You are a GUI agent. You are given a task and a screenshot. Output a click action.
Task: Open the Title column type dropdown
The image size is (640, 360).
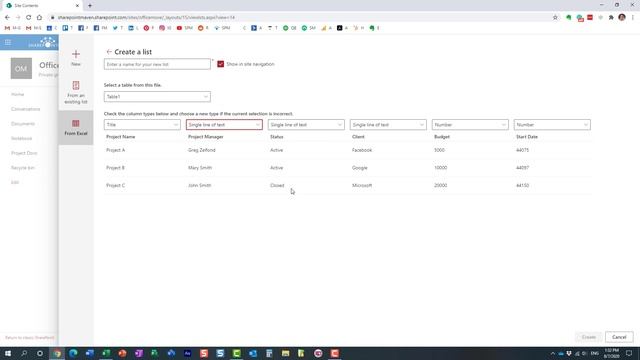(x=142, y=124)
